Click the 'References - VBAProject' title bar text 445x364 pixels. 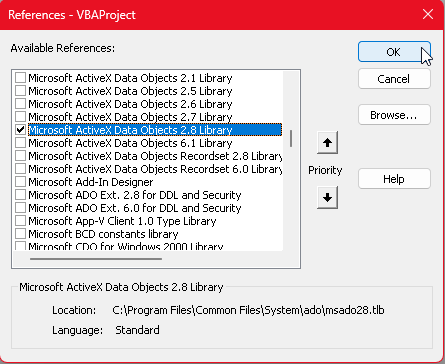(x=72, y=15)
